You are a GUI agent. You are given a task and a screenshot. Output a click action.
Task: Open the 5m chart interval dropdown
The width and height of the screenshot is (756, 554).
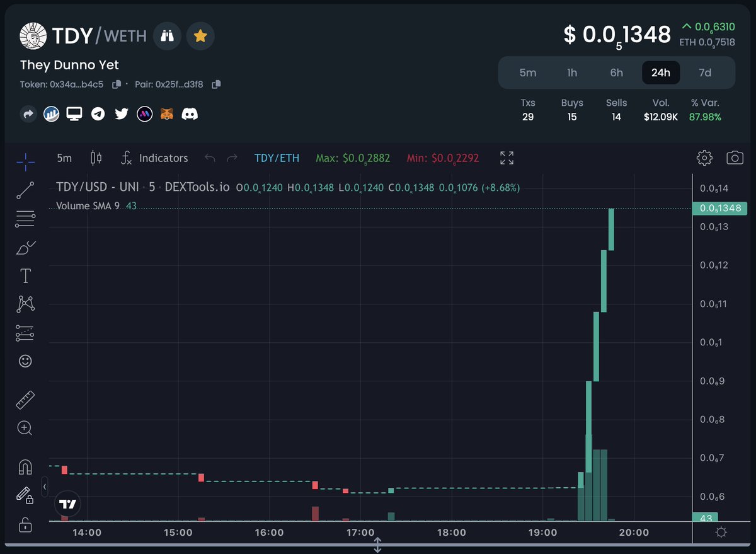coord(64,158)
